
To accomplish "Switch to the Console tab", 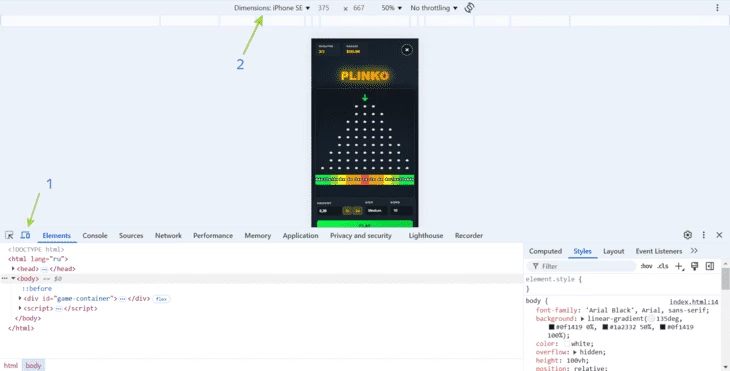I will click(x=95, y=236).
